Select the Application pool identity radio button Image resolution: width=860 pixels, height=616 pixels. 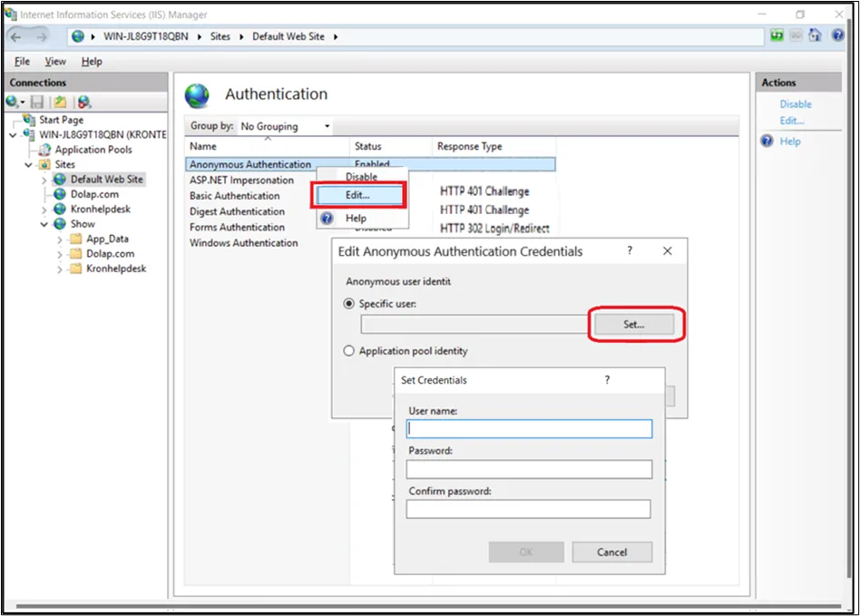349,350
